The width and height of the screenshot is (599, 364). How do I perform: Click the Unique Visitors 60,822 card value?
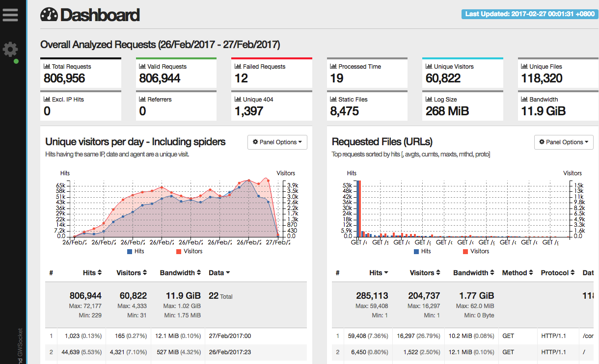[x=443, y=78]
